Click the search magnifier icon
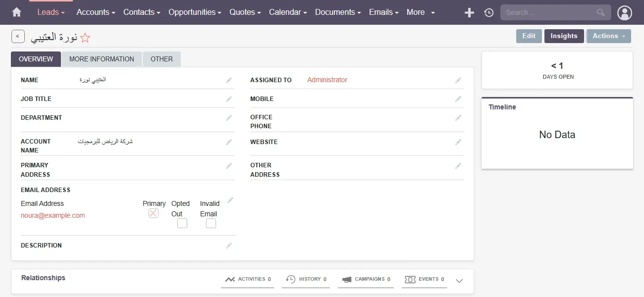This screenshot has height=297, width=644. (601, 13)
